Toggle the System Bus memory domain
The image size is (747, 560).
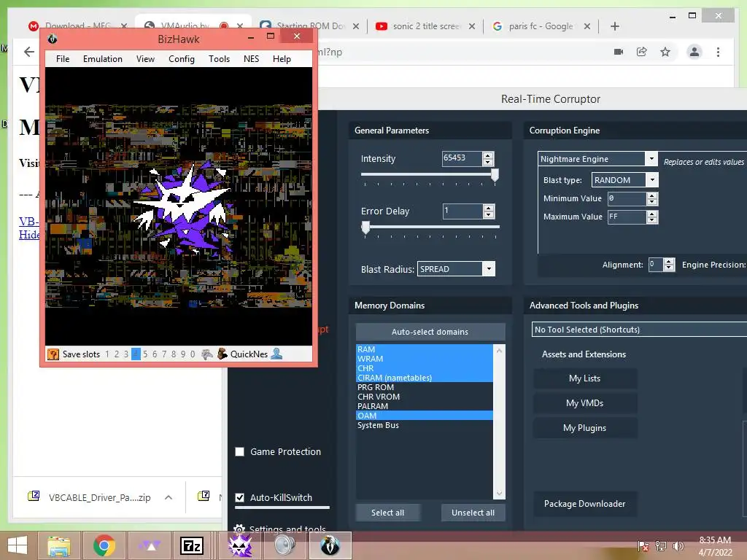coord(425,425)
